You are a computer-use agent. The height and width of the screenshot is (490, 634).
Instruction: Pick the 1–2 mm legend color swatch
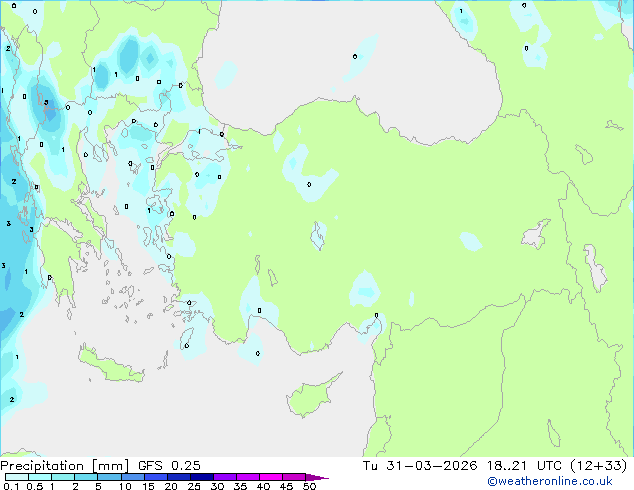click(x=63, y=477)
